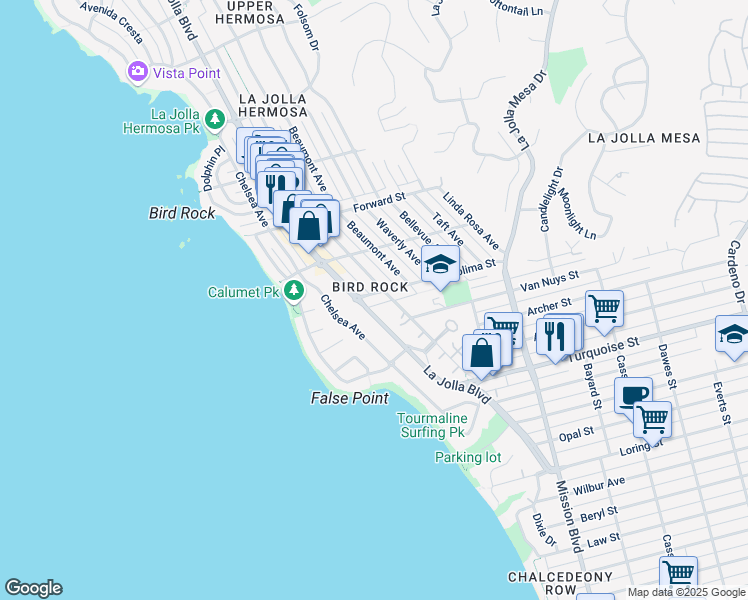Select the Turquoise St label

604,349
